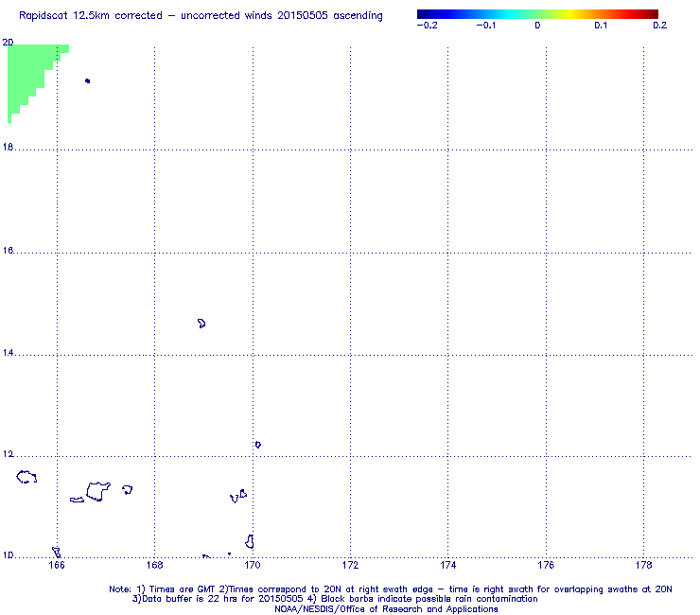700x615 pixels.
Task: Click the small atoll just above the 12 gridline
Action: (258, 445)
